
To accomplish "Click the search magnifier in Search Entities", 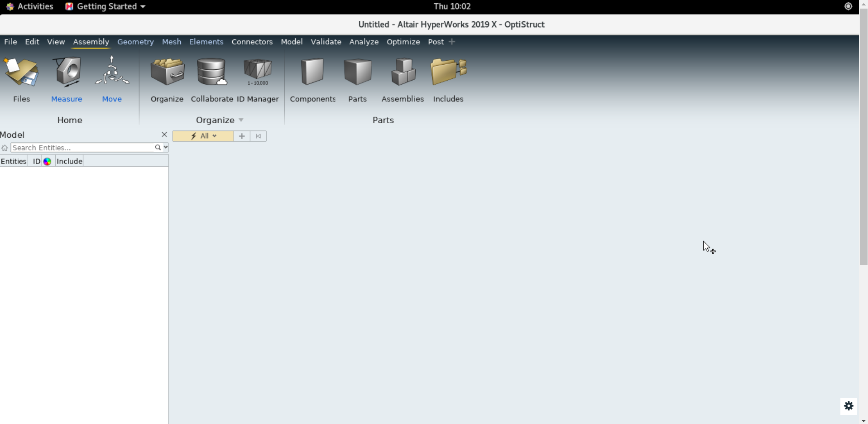I will [158, 148].
